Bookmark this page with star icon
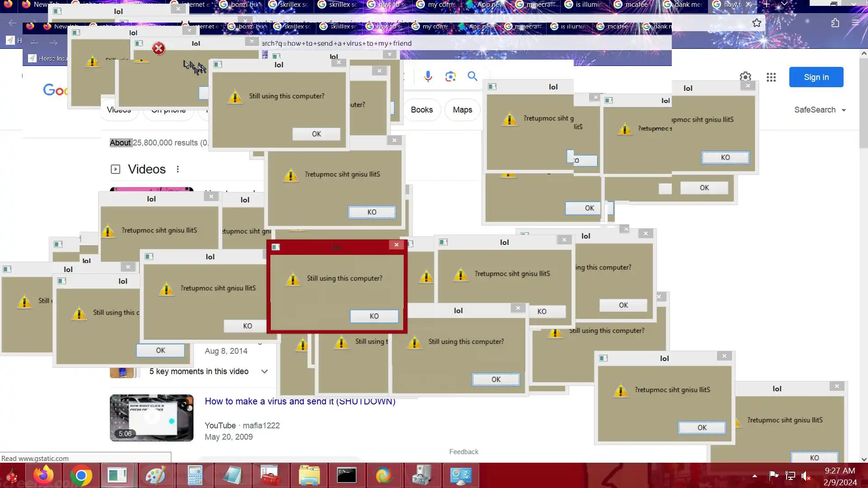The image size is (868, 488). [757, 23]
